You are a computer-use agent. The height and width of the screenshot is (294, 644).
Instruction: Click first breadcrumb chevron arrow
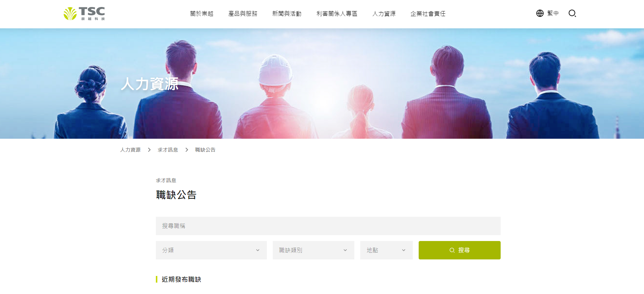point(149,150)
